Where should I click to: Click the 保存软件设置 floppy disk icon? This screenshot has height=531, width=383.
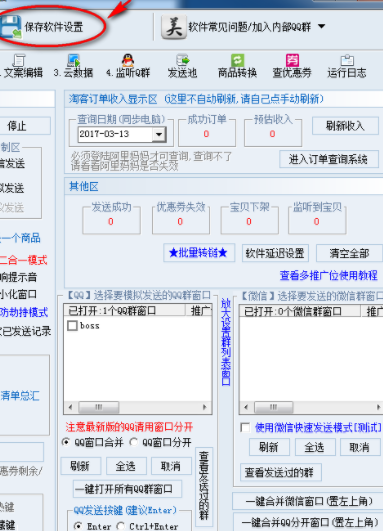pos(11,27)
